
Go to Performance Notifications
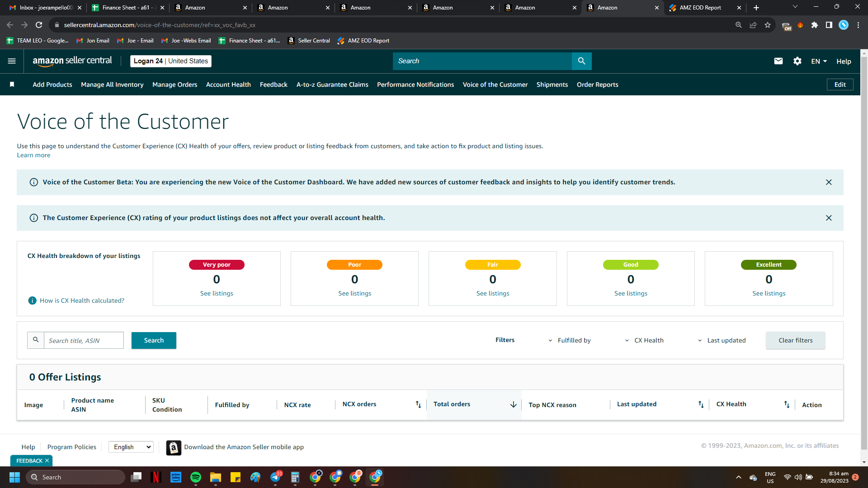(415, 84)
